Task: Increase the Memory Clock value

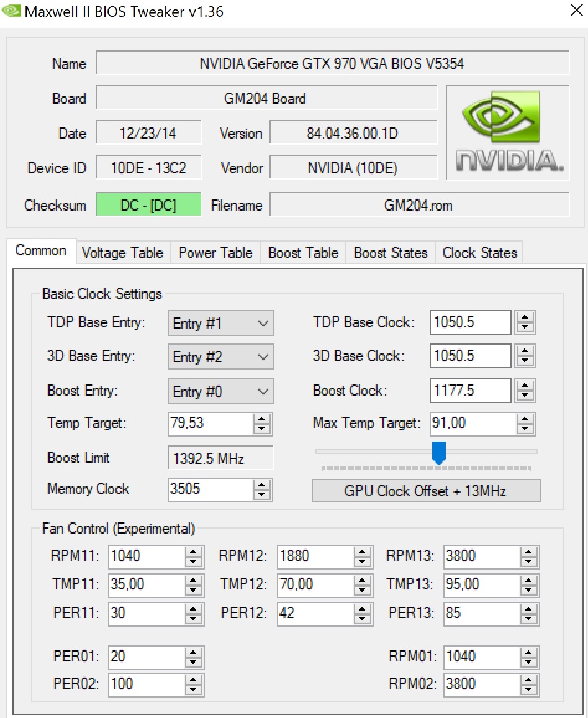Action: (262, 484)
